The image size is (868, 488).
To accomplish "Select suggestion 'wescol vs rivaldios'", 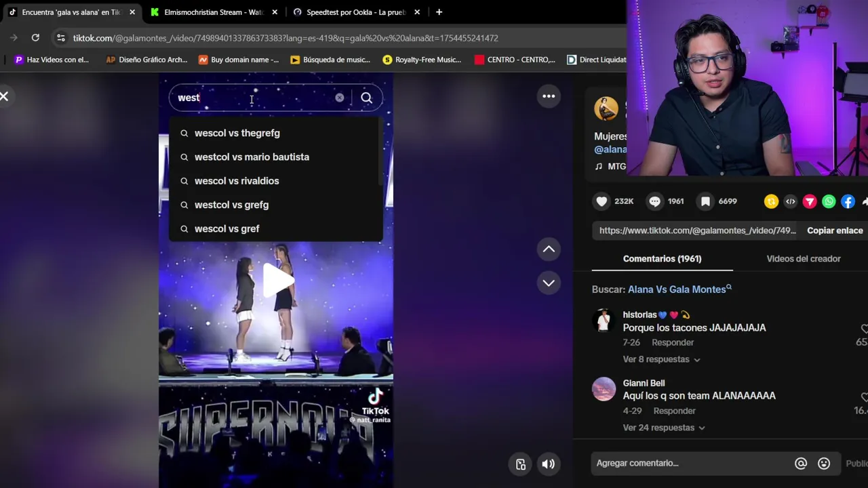I will 275,181.
